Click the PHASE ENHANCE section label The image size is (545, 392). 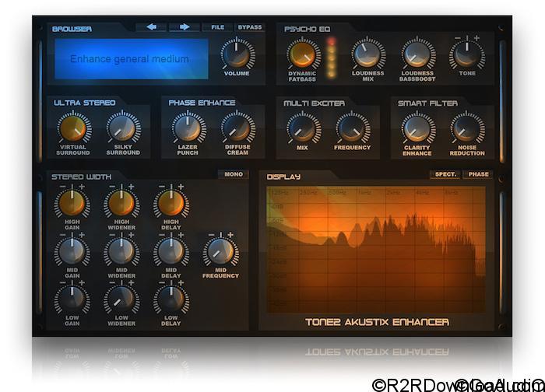[x=202, y=103]
